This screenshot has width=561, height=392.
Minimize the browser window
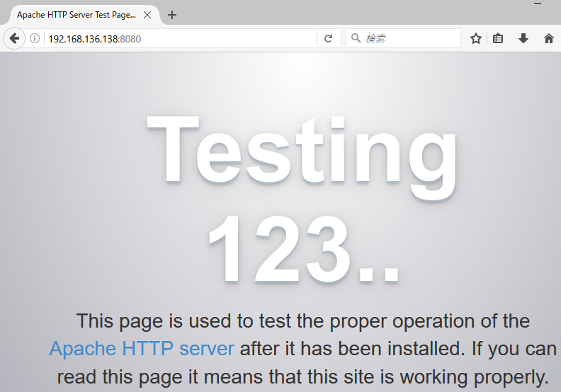tap(538, 4)
